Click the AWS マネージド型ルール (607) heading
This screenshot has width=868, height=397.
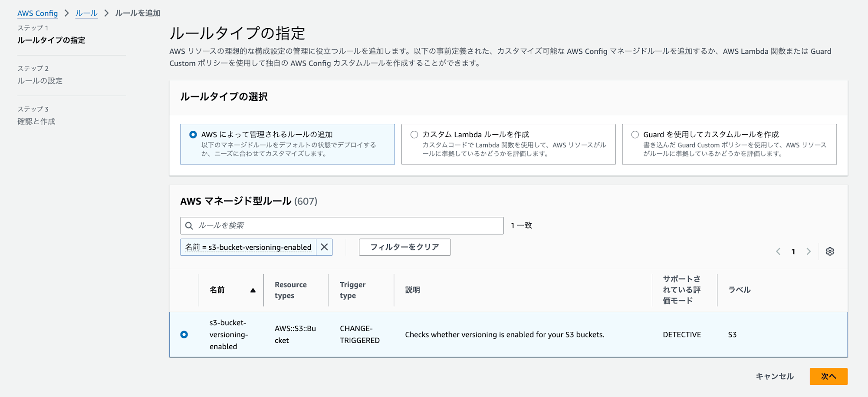coord(249,201)
